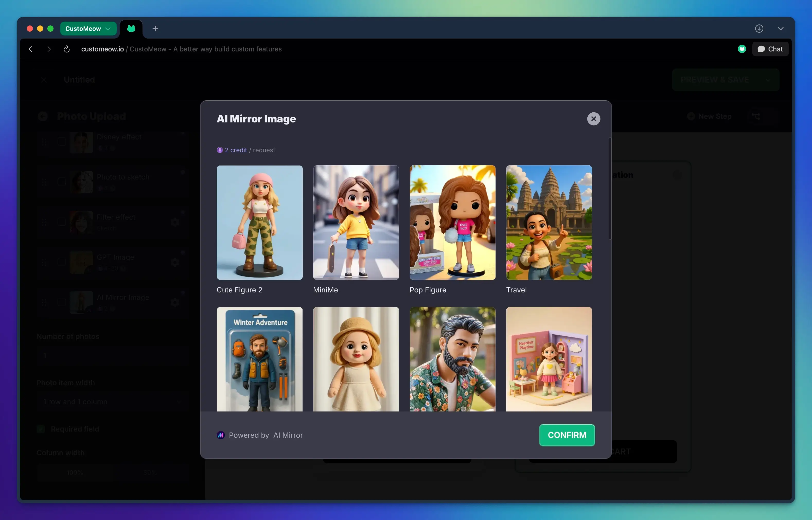Open the AI Mirror link in footer
812x520 pixels.
pyautogui.click(x=288, y=435)
